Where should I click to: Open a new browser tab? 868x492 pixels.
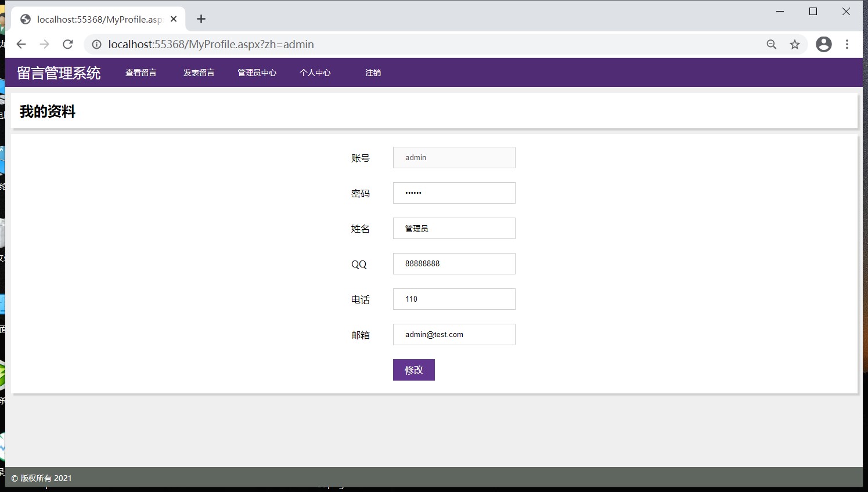coord(201,19)
